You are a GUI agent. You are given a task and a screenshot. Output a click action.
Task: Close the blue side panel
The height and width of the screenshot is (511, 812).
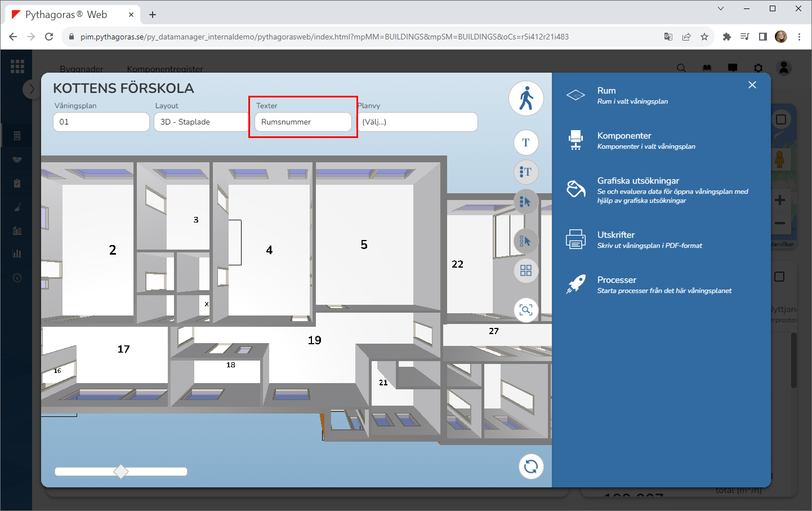pos(752,85)
